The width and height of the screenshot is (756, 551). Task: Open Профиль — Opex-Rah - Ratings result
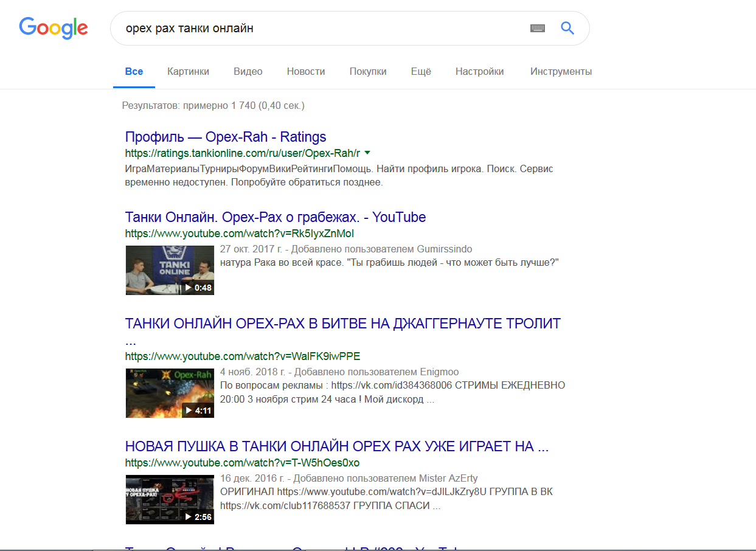tap(226, 137)
